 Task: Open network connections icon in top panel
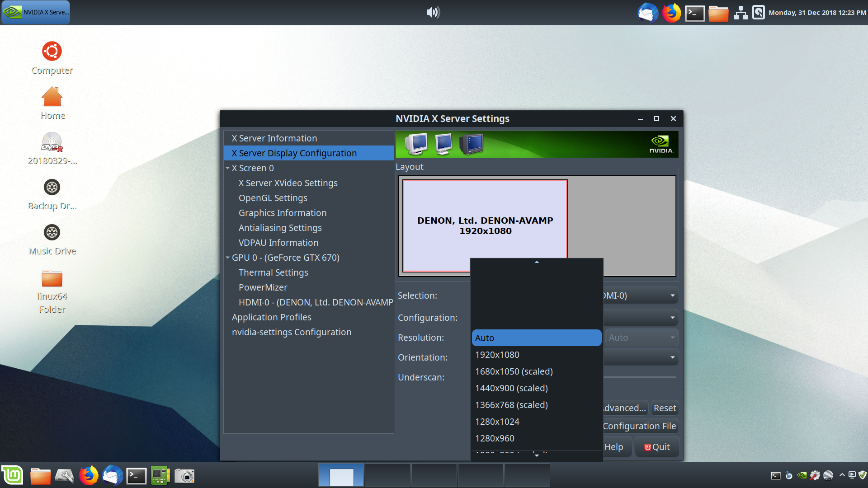[x=741, y=13]
